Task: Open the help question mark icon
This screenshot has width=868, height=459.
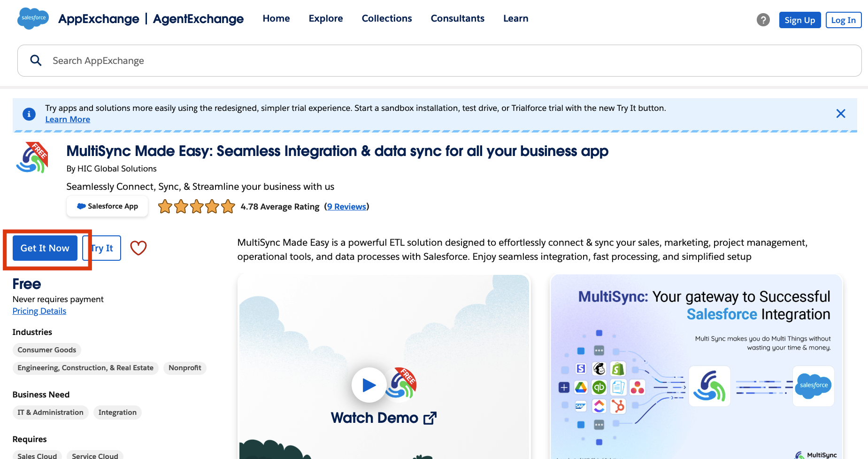Action: pyautogui.click(x=763, y=20)
